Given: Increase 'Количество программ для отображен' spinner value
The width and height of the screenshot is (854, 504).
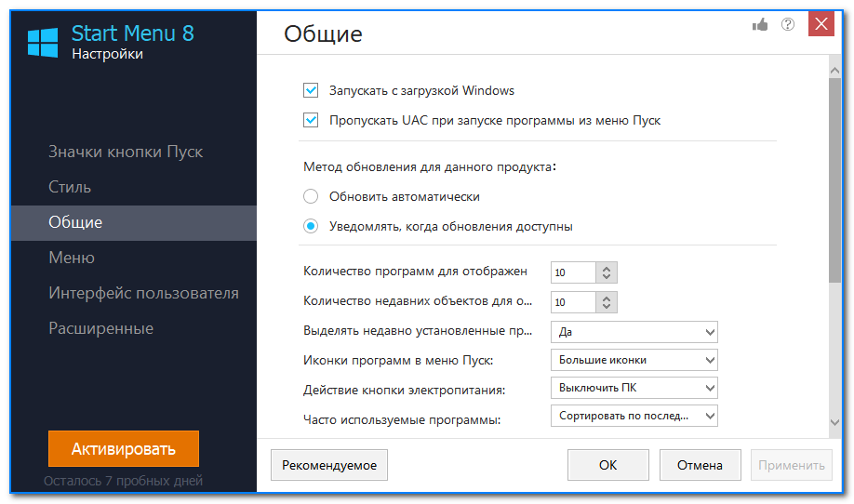Looking at the screenshot, I should point(607,268).
